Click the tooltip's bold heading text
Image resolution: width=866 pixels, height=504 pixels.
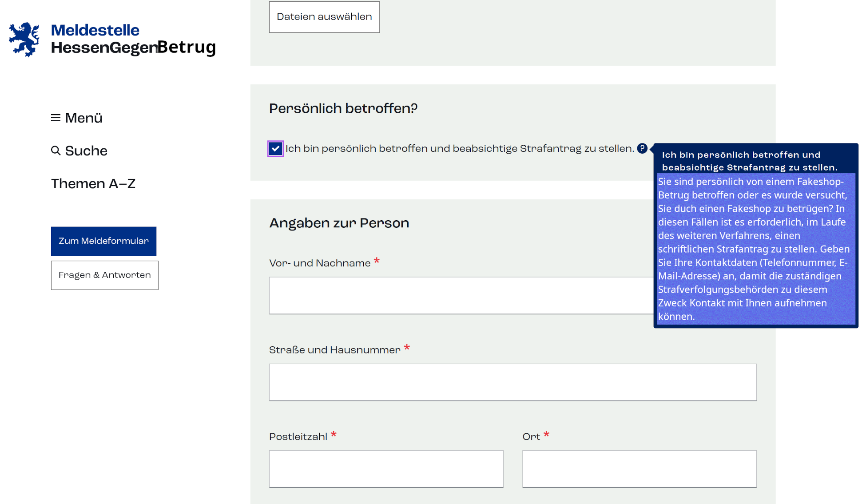(x=749, y=161)
